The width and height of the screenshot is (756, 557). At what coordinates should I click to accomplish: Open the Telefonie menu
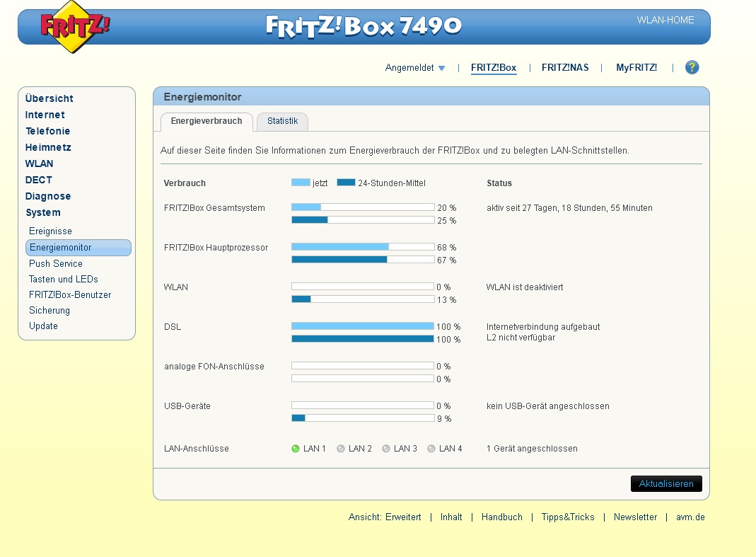(47, 131)
